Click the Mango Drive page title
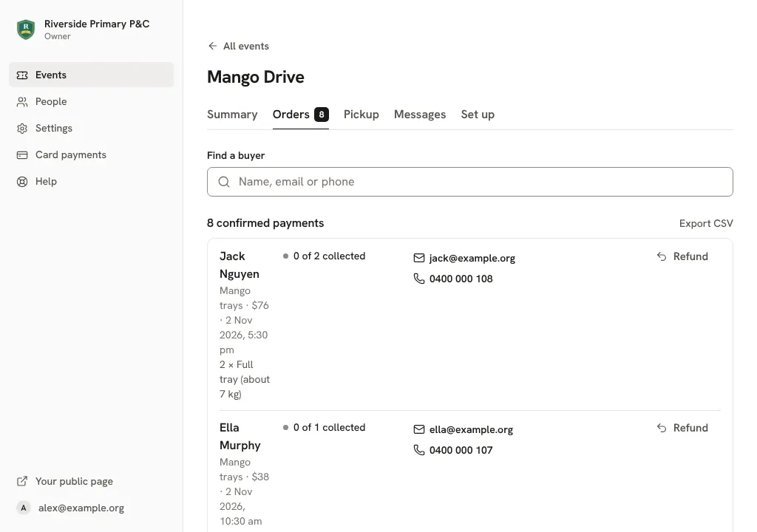Viewport: 757px width, 532px height. coord(256,77)
